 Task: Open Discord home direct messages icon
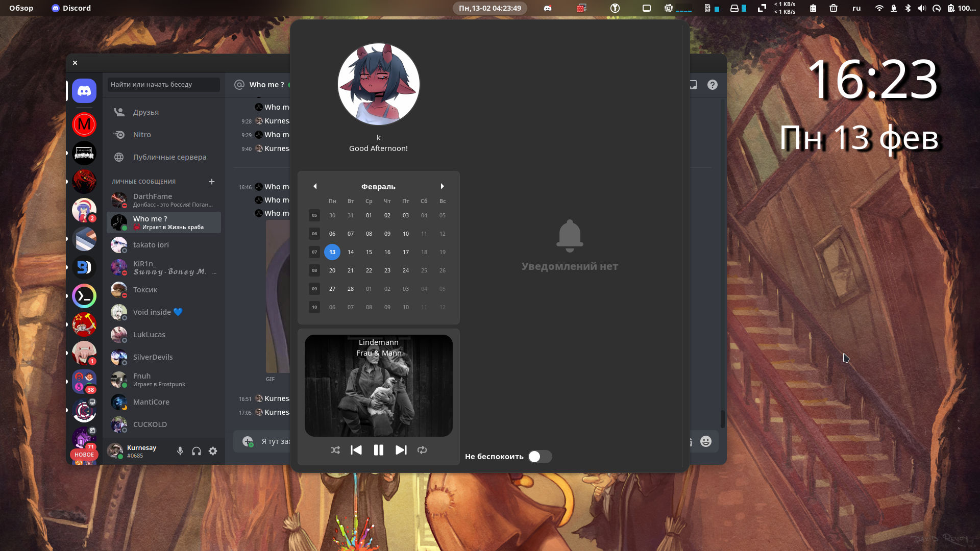coord(84,91)
